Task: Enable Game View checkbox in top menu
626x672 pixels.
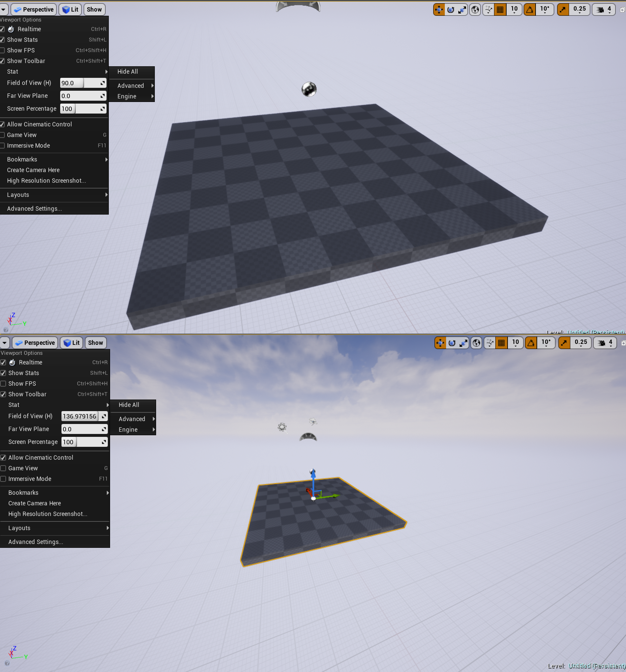Action: coord(3,135)
